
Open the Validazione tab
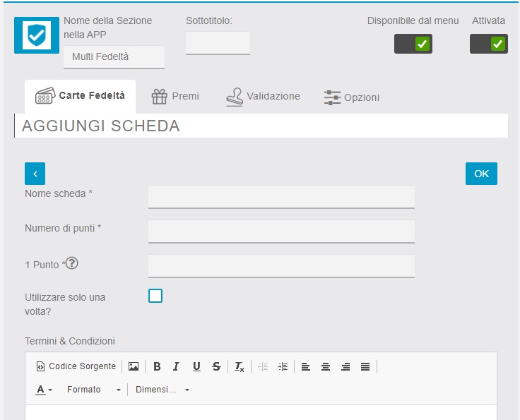pyautogui.click(x=263, y=97)
